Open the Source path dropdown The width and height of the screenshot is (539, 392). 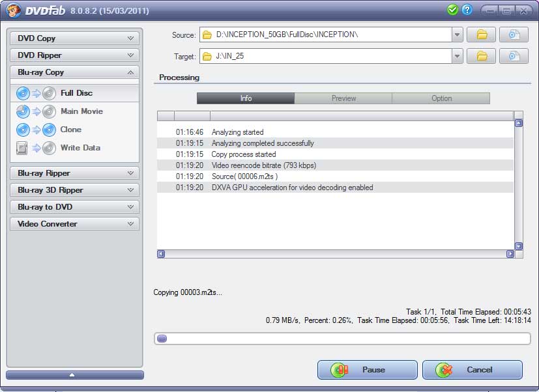(x=457, y=35)
